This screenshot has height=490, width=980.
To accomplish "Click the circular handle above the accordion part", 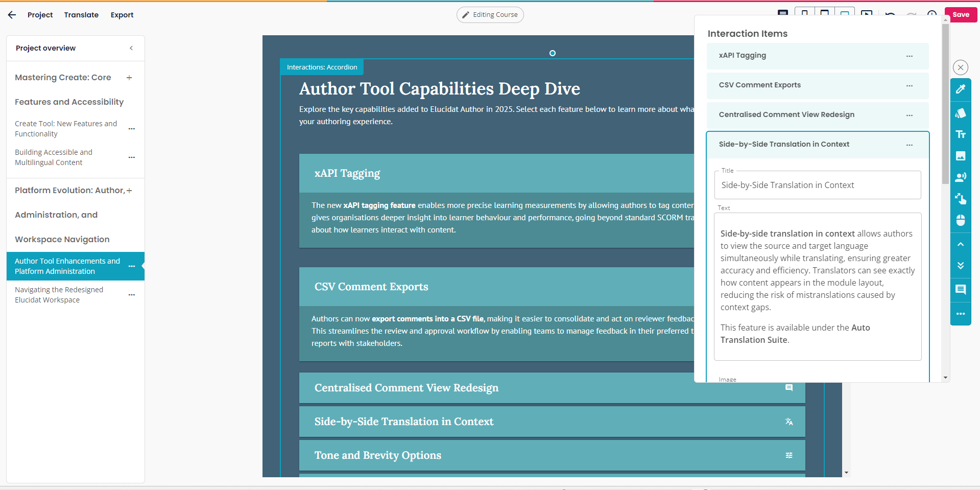I will (x=552, y=53).
